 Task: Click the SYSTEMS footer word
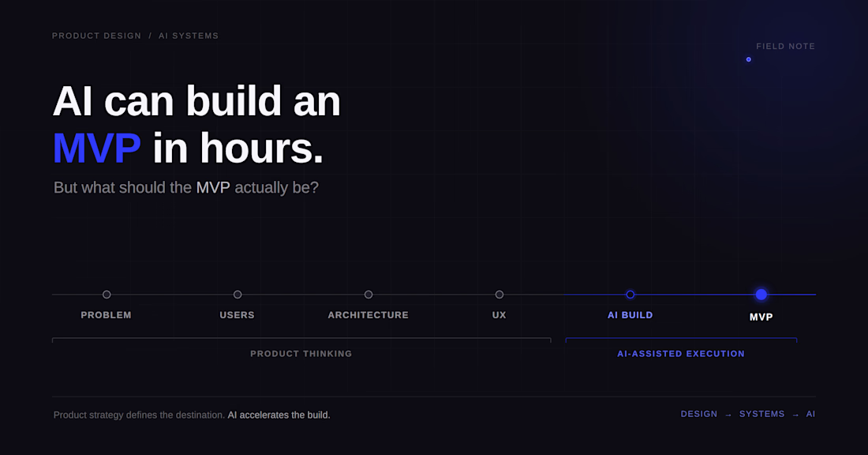(761, 414)
